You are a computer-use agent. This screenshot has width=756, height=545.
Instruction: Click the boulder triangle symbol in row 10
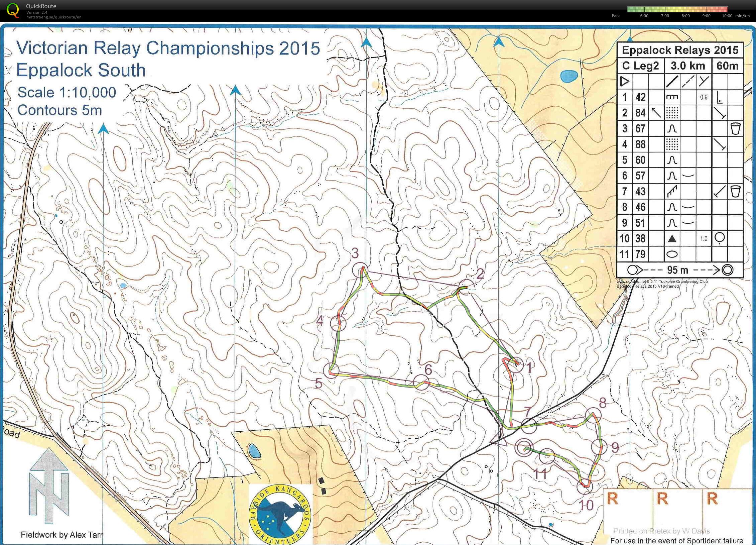[x=672, y=239]
